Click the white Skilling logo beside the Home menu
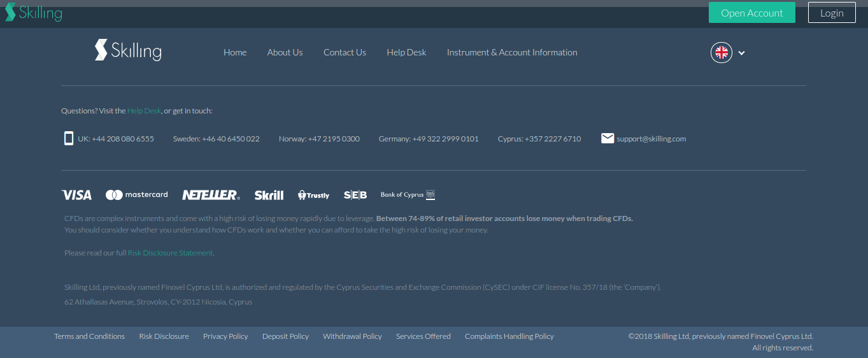 click(128, 50)
